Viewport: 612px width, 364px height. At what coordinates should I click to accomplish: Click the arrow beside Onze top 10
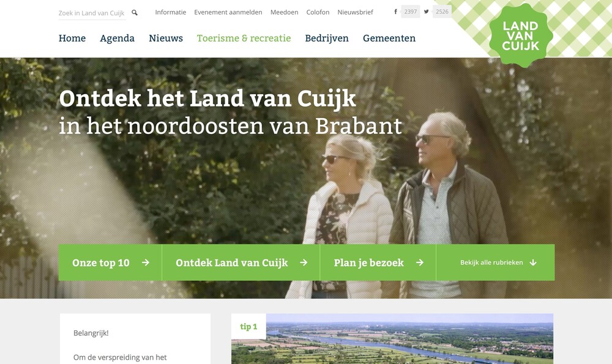click(146, 262)
